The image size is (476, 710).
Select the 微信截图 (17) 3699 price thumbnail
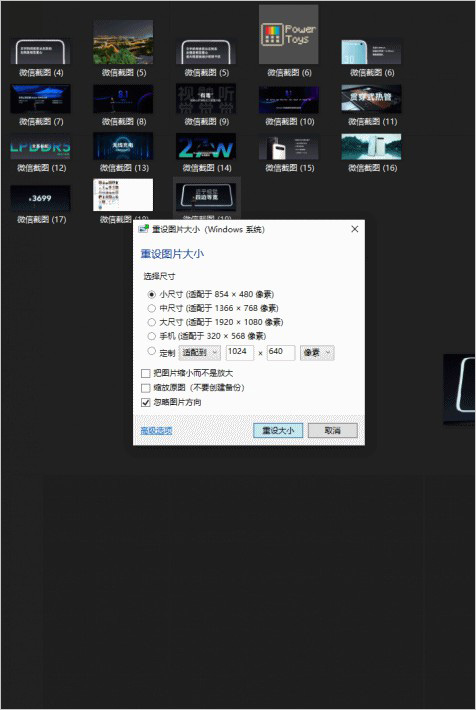[40, 198]
